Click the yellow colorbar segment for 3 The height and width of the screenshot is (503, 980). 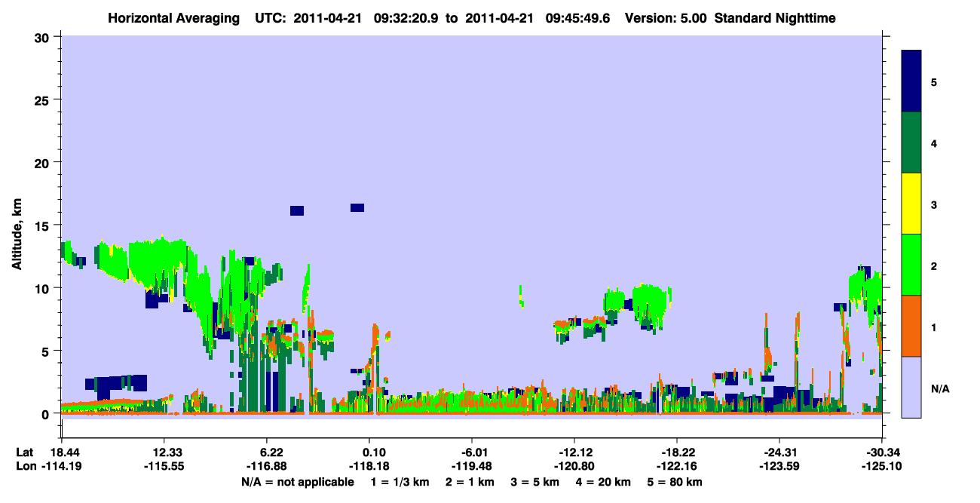(911, 204)
